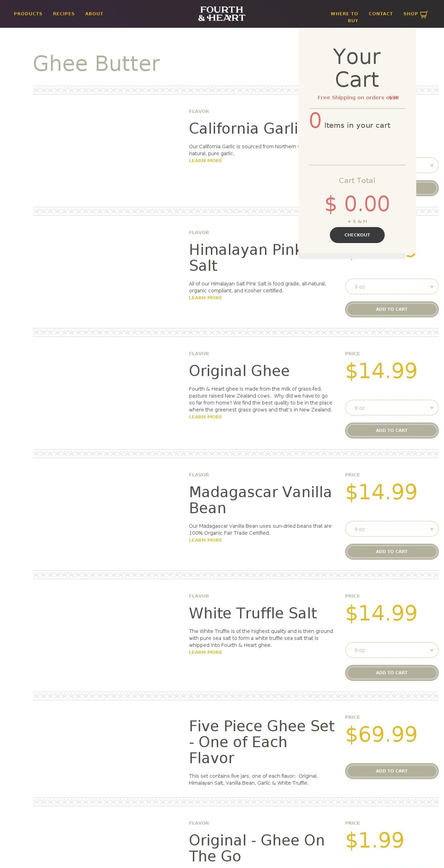The height and width of the screenshot is (868, 444).
Task: Click the CONTACT menu item
Action: point(381,14)
